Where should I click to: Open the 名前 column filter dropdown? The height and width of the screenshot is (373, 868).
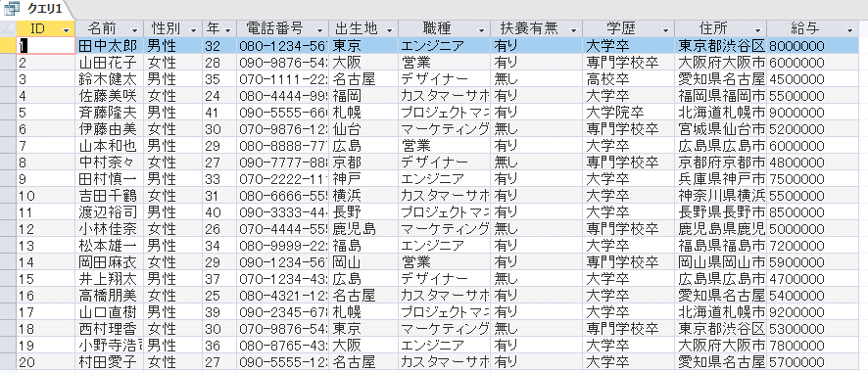(x=135, y=29)
